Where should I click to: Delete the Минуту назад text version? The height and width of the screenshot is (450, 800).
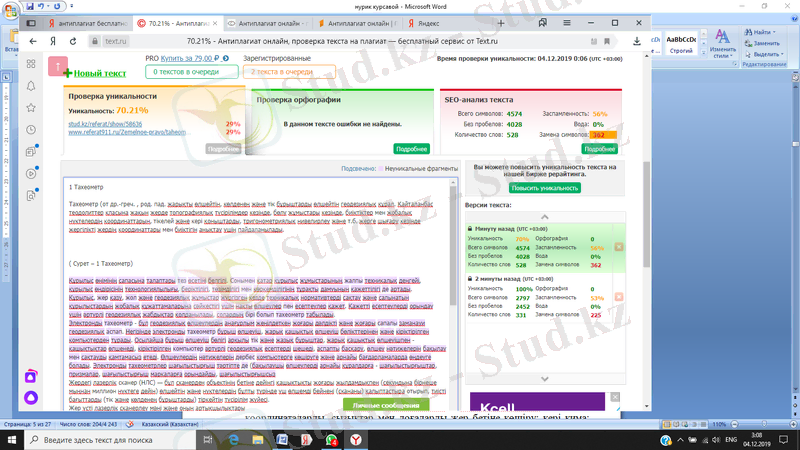619,247
